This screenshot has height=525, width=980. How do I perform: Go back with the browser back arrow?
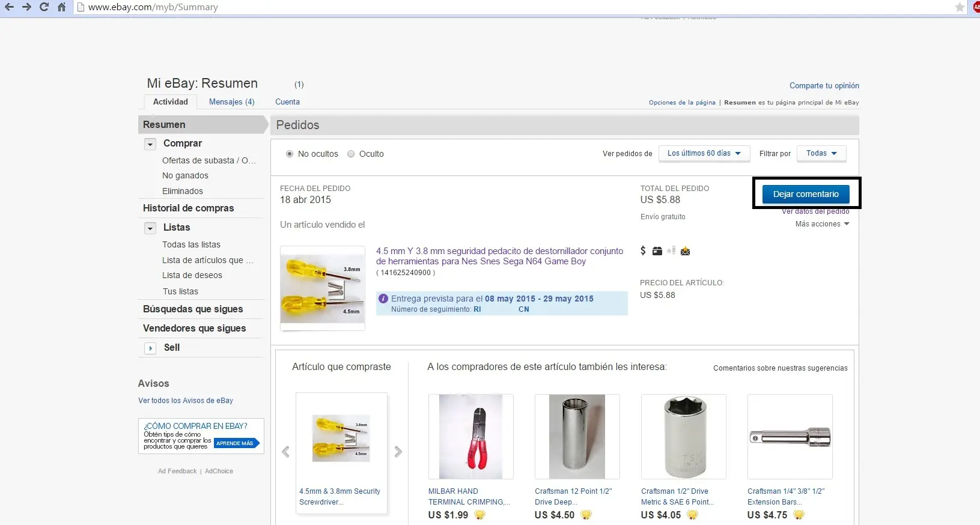tap(9, 7)
